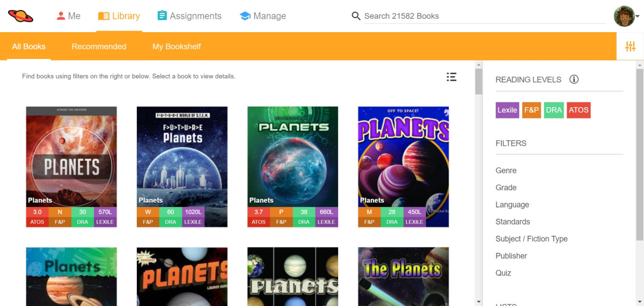Expand the Grade filter

tap(506, 188)
